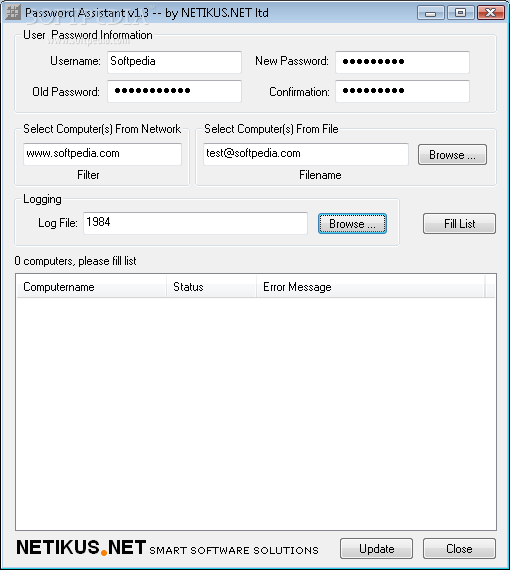
Task: Click the 'Username:' label
Action: click(75, 61)
